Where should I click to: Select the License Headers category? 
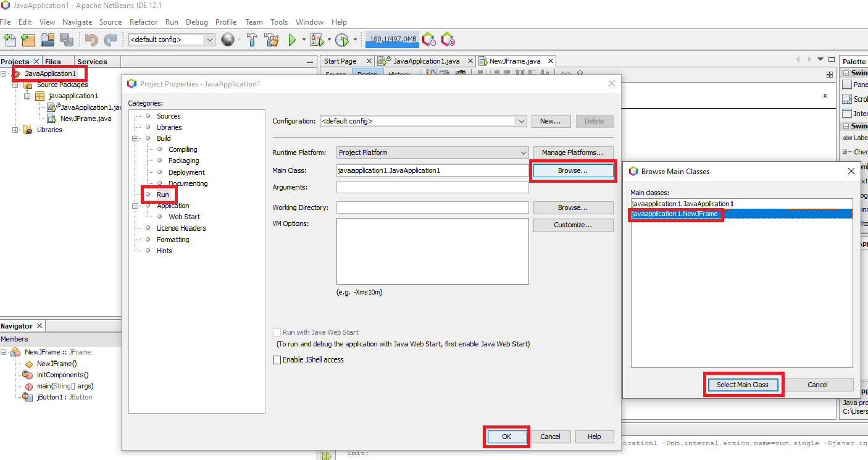[182, 228]
